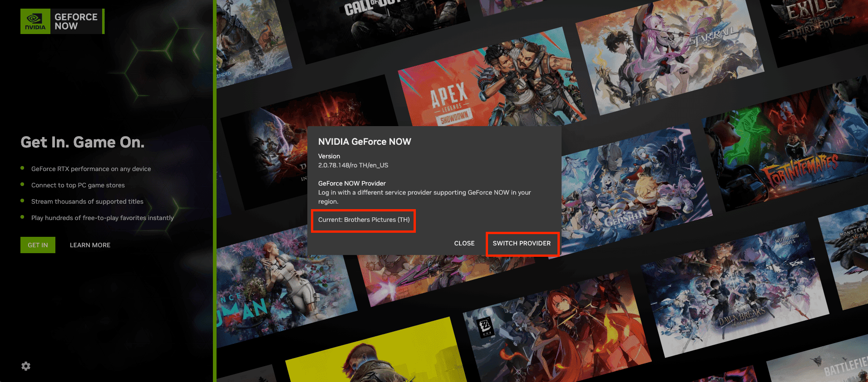
Task: Click GeForce RTX performance on any device
Action: 91,169
